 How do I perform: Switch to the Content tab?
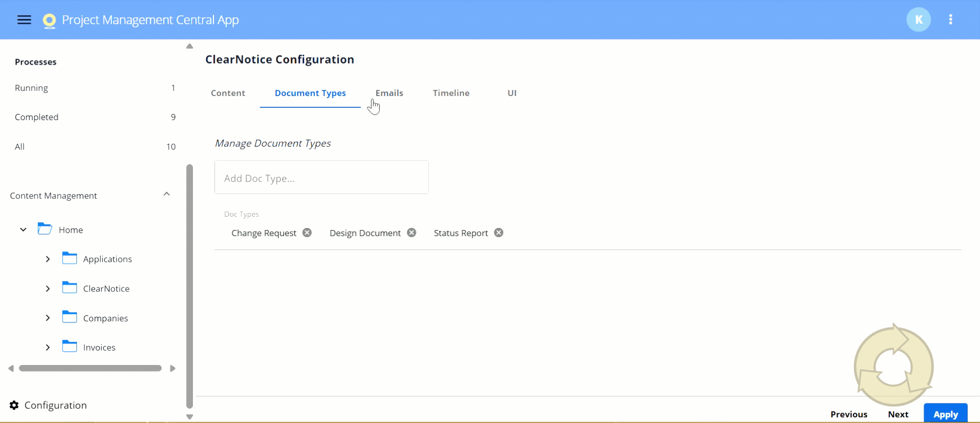point(228,93)
